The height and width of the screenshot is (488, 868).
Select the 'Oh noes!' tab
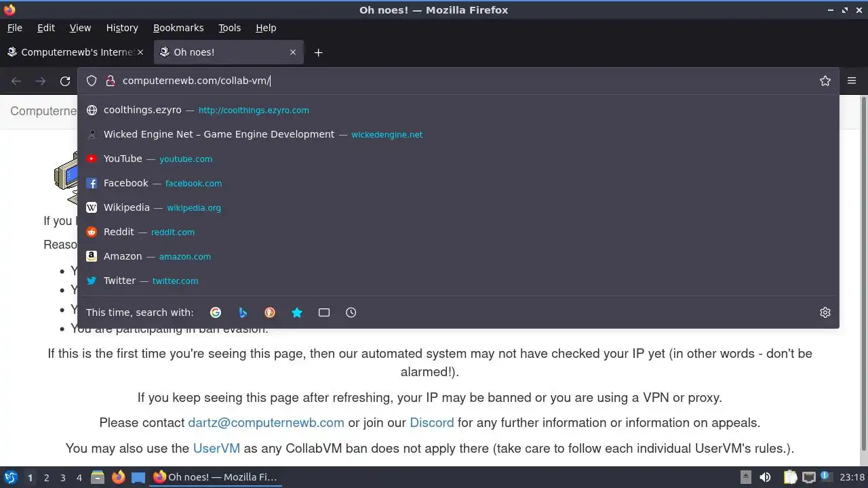coord(228,52)
